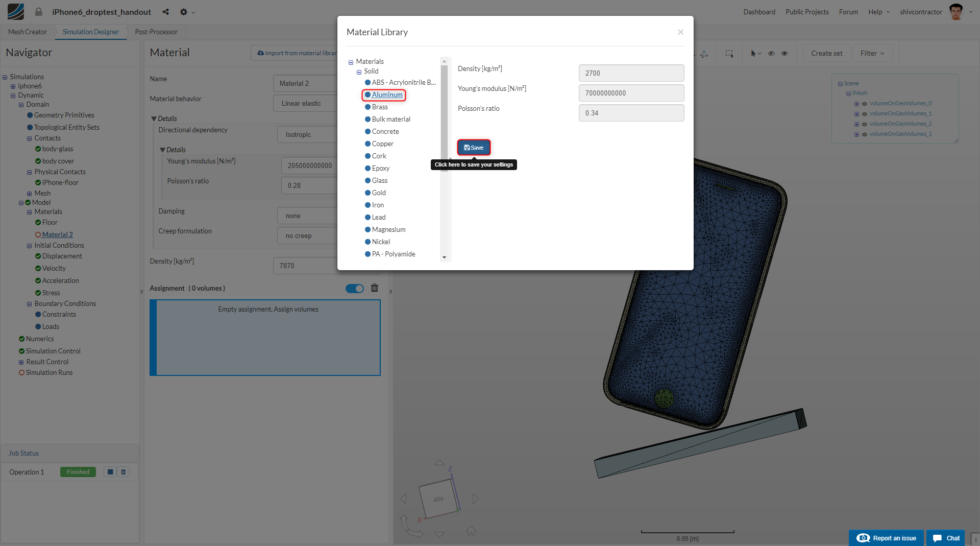This screenshot has height=546, width=980.
Task: Reset view with the home icon
Action: pyautogui.click(x=471, y=531)
